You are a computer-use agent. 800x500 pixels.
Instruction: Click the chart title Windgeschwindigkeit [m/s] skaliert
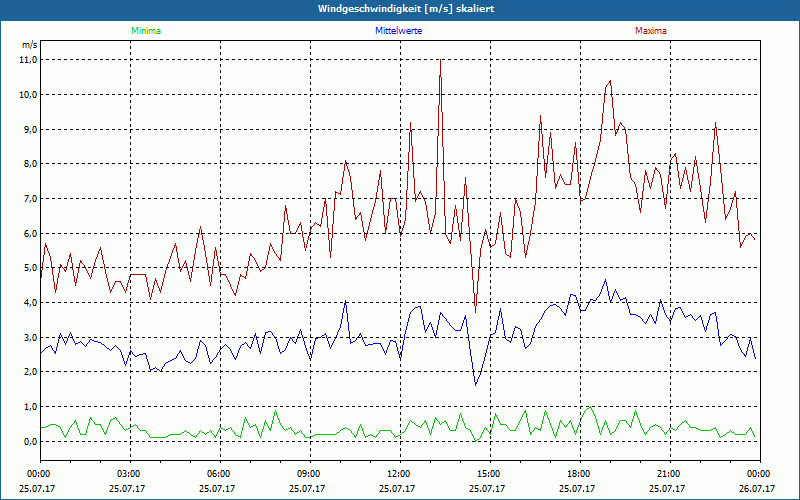tap(406, 9)
